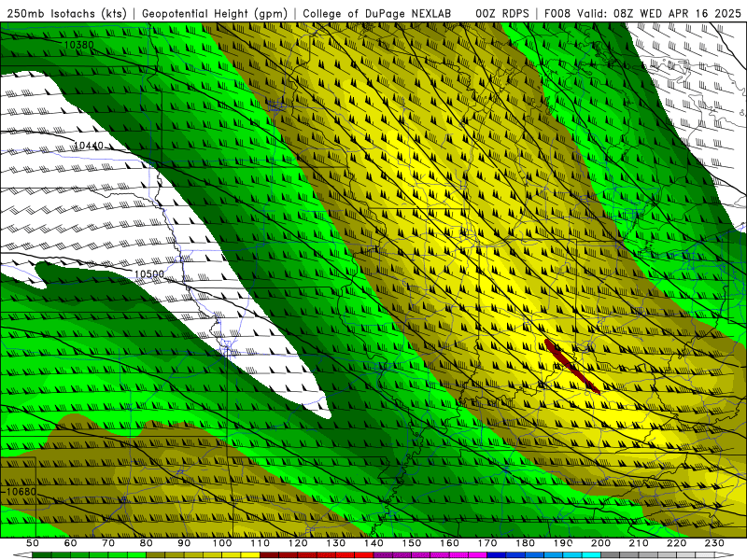Click the 80 value on the color scale
This screenshot has height=560, width=747.
click(147, 543)
